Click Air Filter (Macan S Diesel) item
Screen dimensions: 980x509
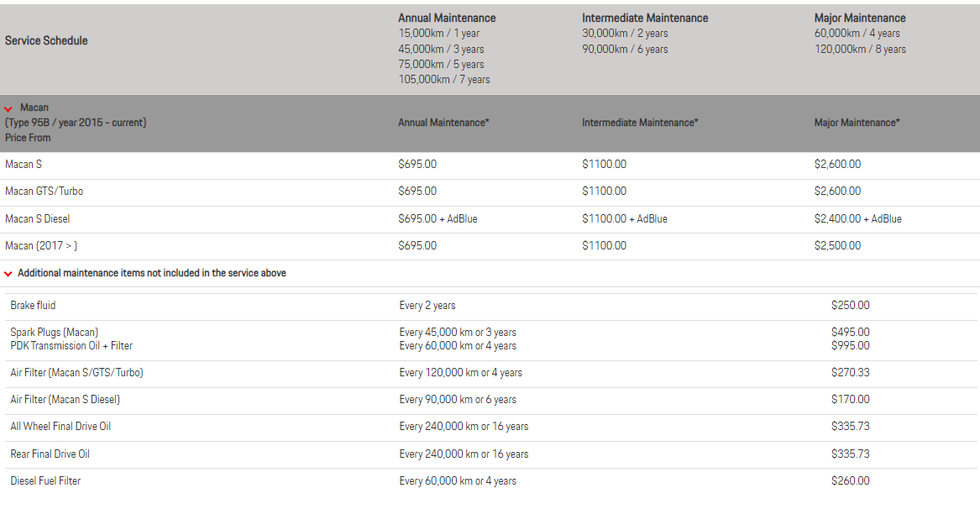(65, 400)
